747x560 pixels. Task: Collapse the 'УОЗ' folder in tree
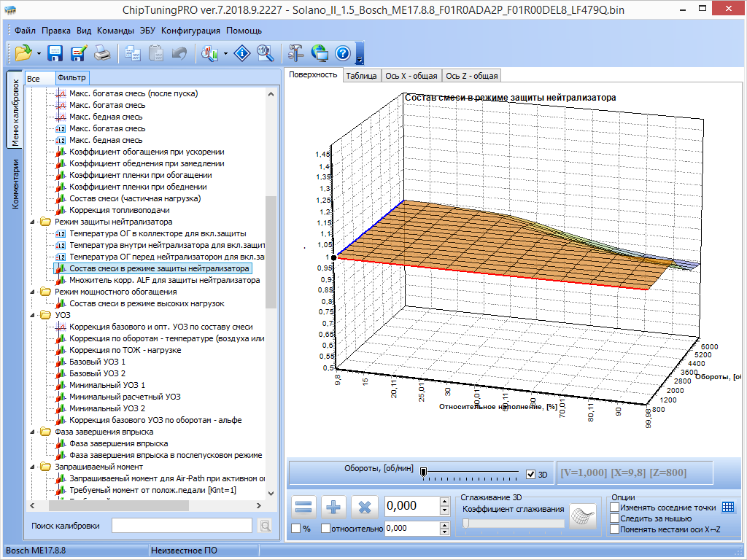point(32,315)
